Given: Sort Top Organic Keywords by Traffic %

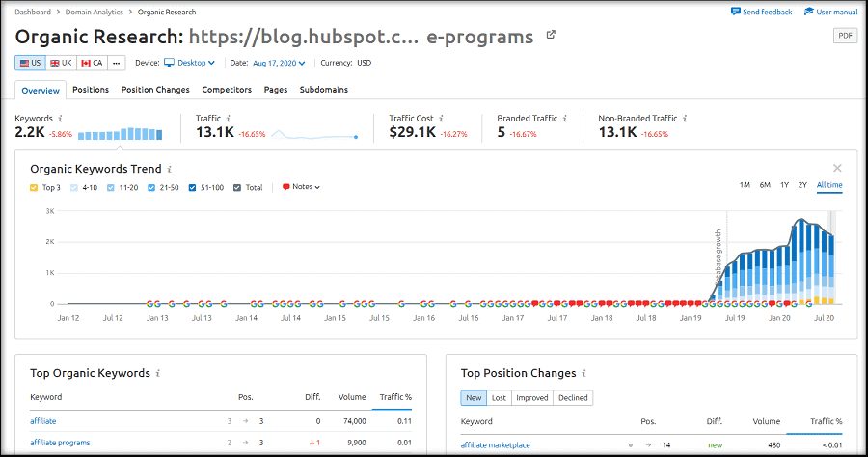Looking at the screenshot, I should pyautogui.click(x=395, y=397).
